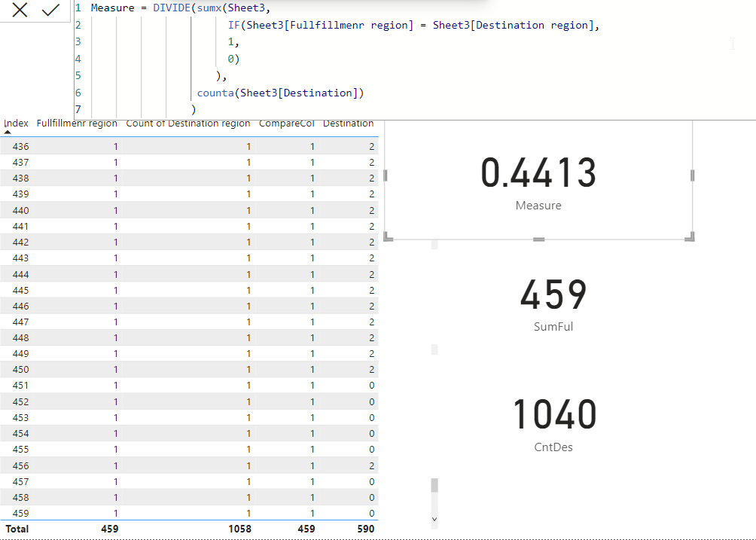Select row with Index 454
This screenshot has width=756, height=540.
point(189,434)
